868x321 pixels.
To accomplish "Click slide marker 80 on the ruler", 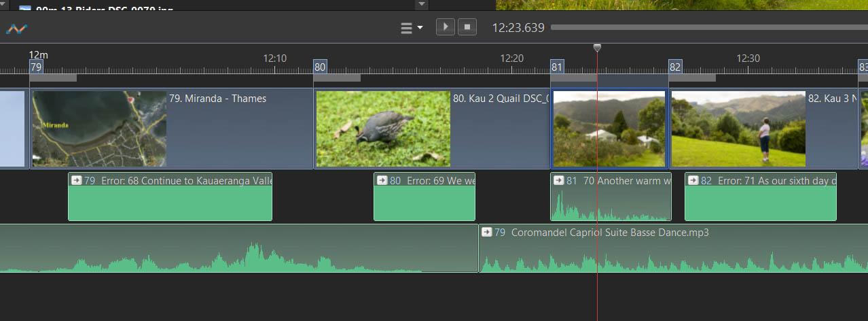I will (x=320, y=67).
